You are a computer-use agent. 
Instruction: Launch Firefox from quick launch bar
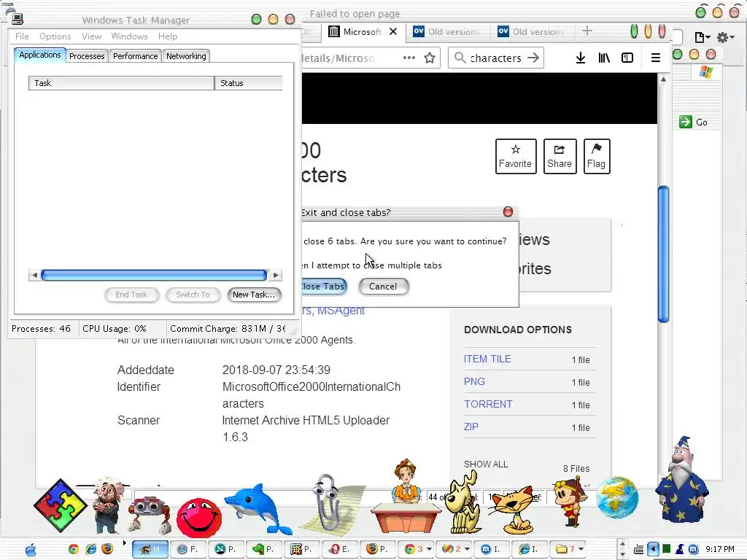click(x=107, y=549)
